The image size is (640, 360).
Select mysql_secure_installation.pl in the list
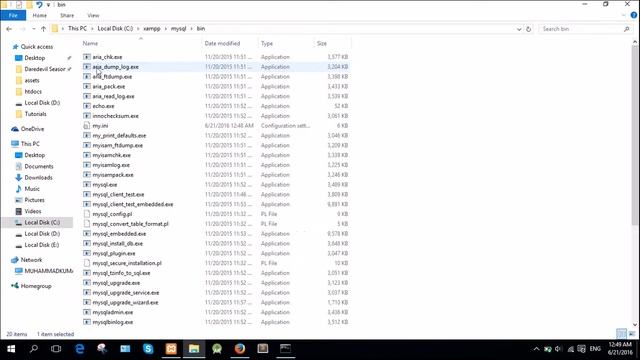[127, 263]
